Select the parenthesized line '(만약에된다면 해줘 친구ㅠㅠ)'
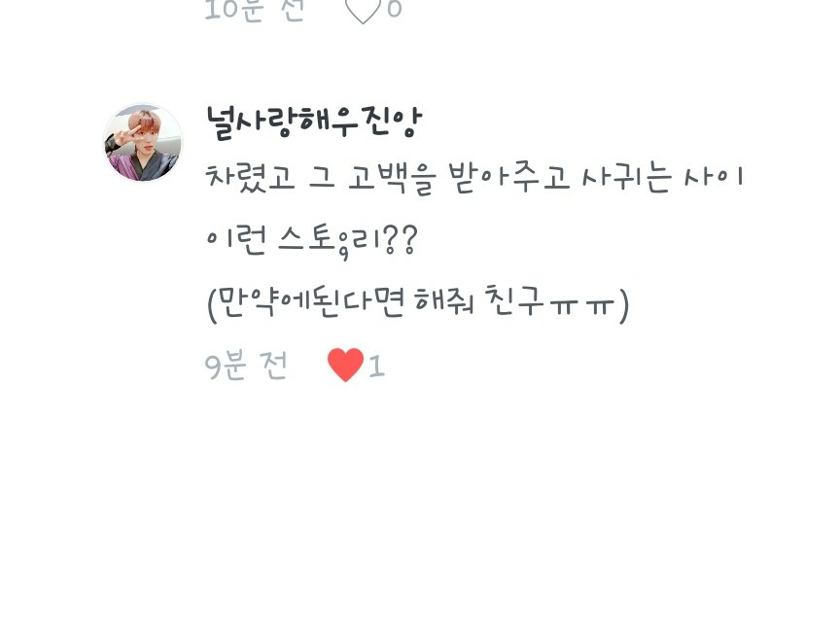840x630 pixels. click(418, 303)
